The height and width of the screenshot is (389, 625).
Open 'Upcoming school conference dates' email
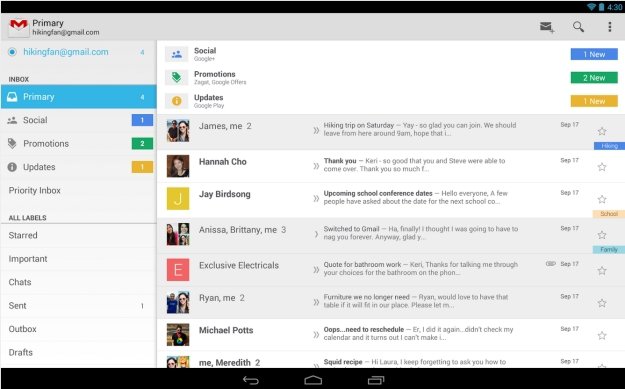(x=391, y=200)
